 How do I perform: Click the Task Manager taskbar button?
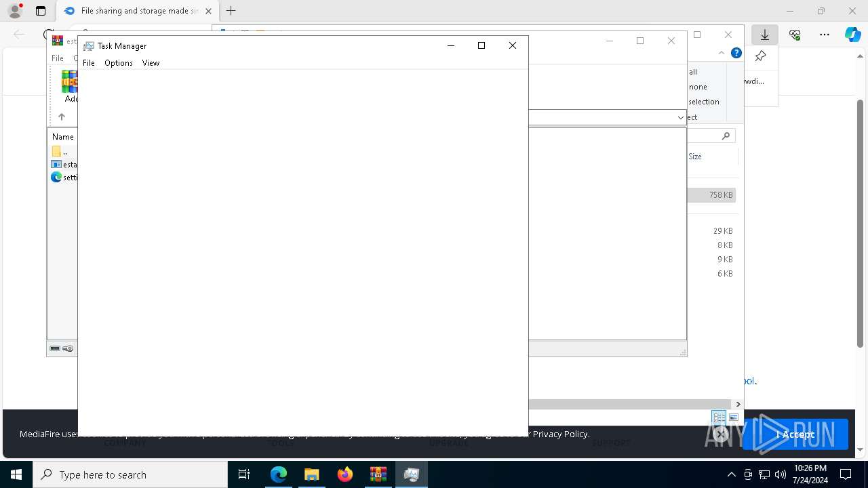coord(412,474)
